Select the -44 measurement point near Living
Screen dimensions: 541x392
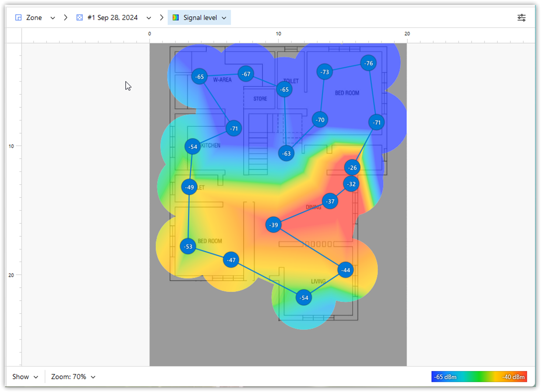[346, 270]
